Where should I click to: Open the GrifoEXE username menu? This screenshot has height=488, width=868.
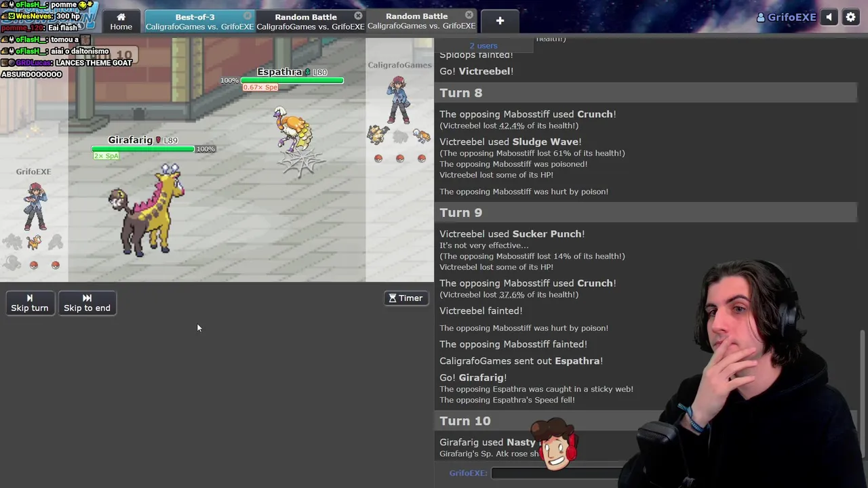point(786,18)
